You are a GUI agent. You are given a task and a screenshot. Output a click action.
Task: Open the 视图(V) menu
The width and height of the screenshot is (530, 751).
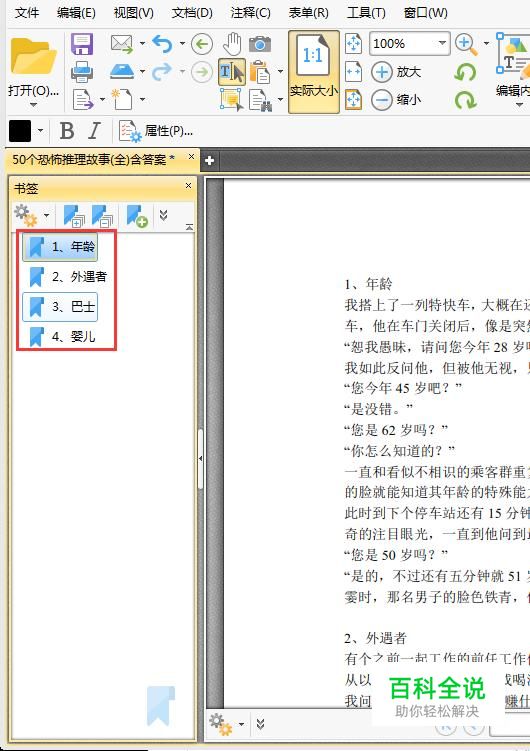134,12
